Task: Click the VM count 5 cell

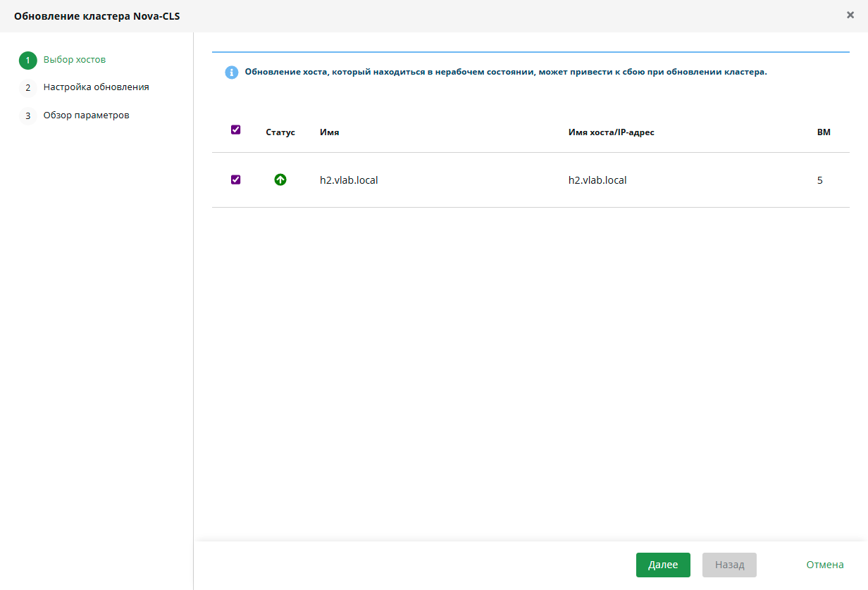Action: [820, 180]
